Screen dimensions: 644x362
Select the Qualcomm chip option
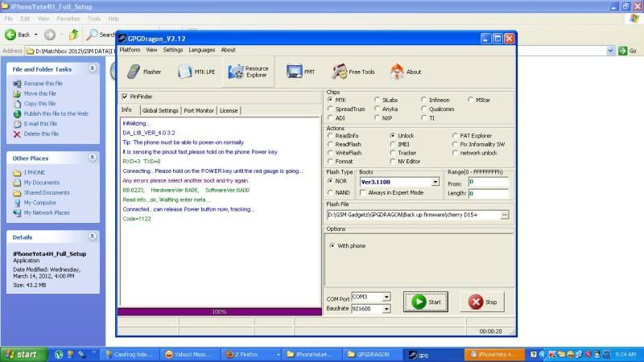[424, 109]
